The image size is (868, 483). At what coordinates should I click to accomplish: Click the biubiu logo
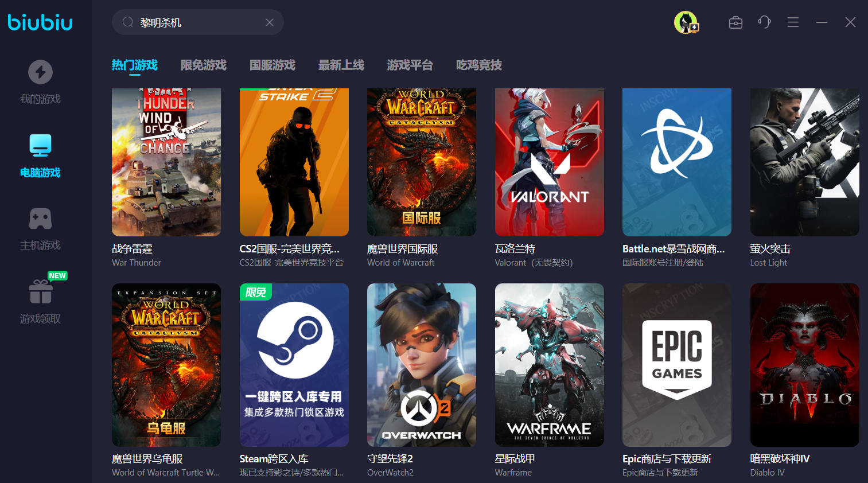pos(40,22)
